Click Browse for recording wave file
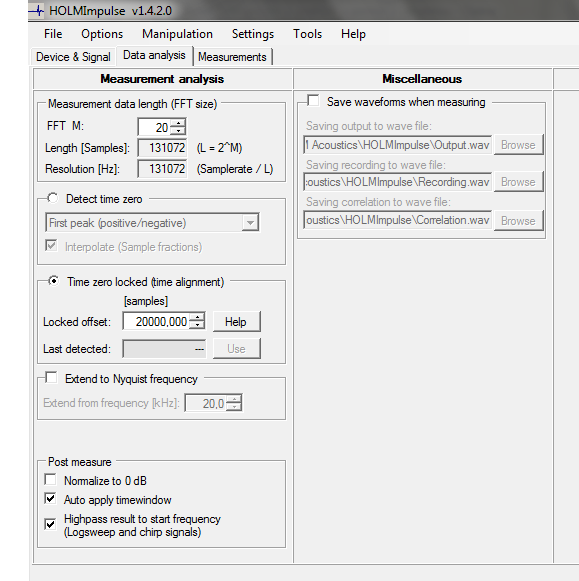This screenshot has width=579, height=581. tap(518, 182)
